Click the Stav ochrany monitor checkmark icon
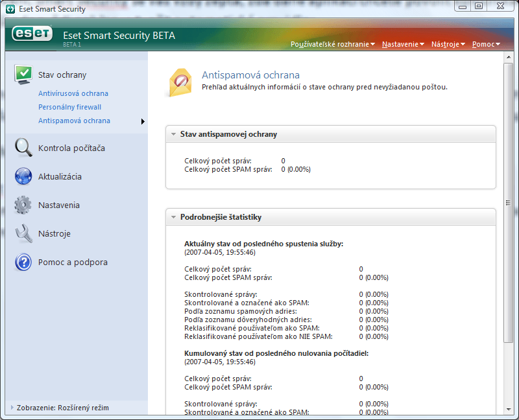Screen dimensions: 519x420 (x=23, y=75)
